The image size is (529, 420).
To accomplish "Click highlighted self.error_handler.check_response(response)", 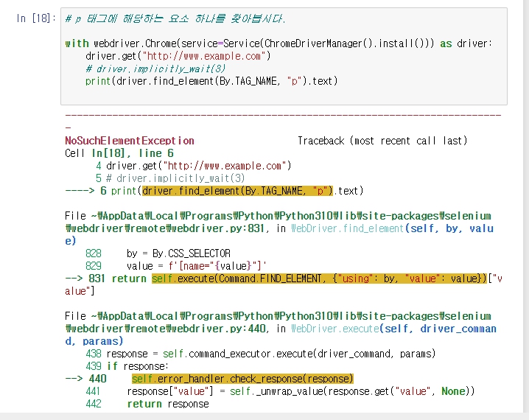I will pos(242,379).
